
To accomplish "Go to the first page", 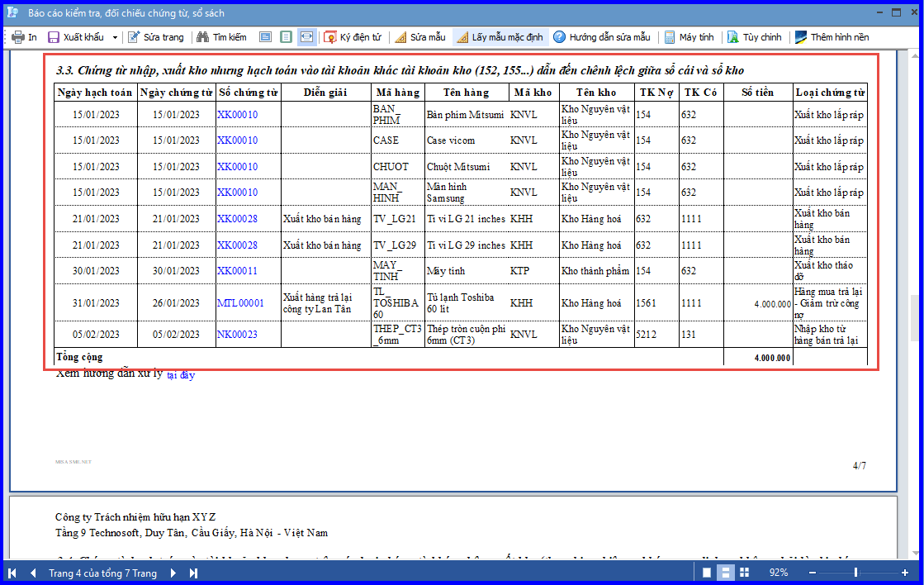I will tap(12, 573).
